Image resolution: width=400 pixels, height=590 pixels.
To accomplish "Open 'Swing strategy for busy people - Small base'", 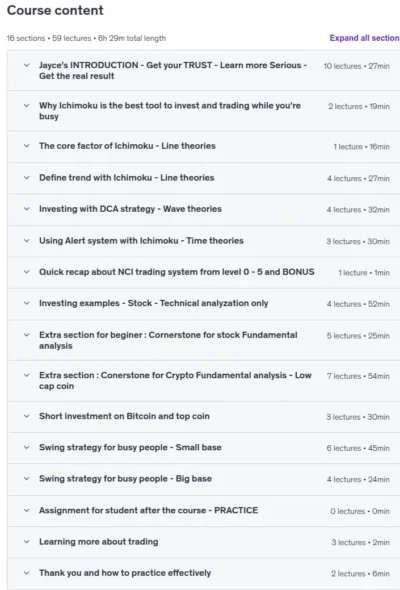I will (130, 447).
